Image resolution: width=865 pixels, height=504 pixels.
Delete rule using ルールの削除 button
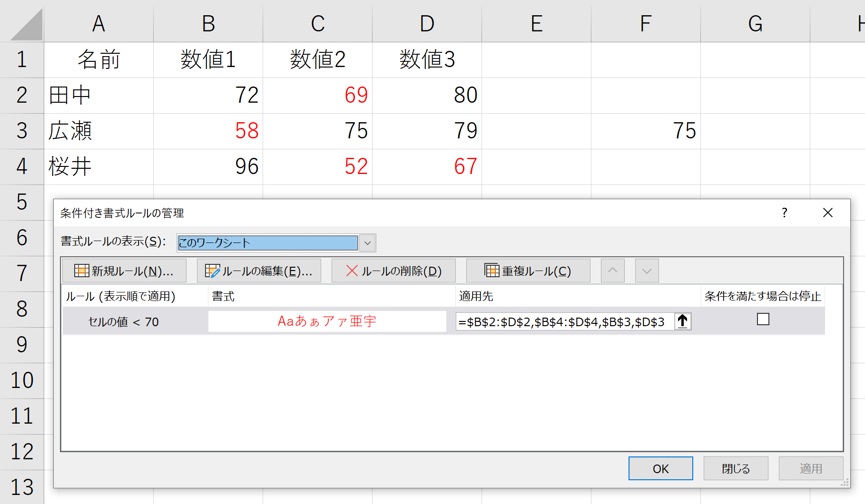pyautogui.click(x=393, y=271)
